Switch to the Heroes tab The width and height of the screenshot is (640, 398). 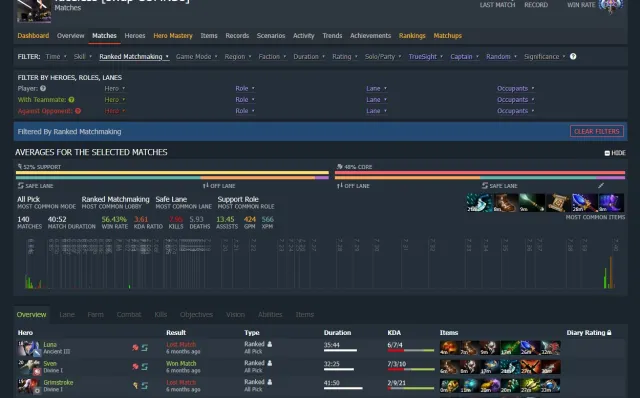point(135,36)
